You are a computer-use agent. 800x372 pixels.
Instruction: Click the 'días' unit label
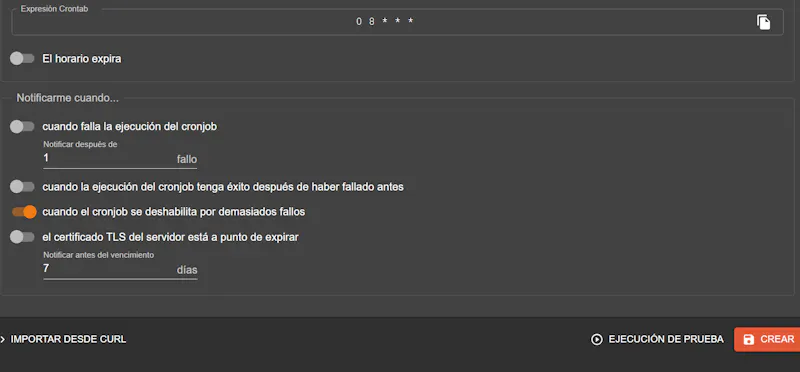[187, 270]
